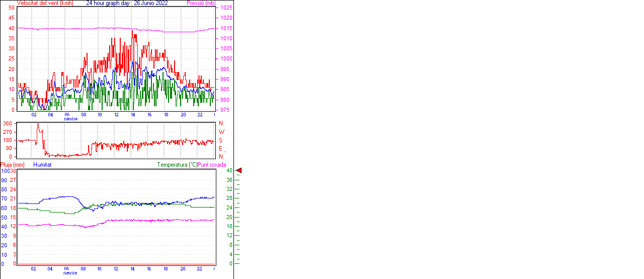Click the 180 degree wind direction tick
644x279 pixels.
tap(8, 140)
